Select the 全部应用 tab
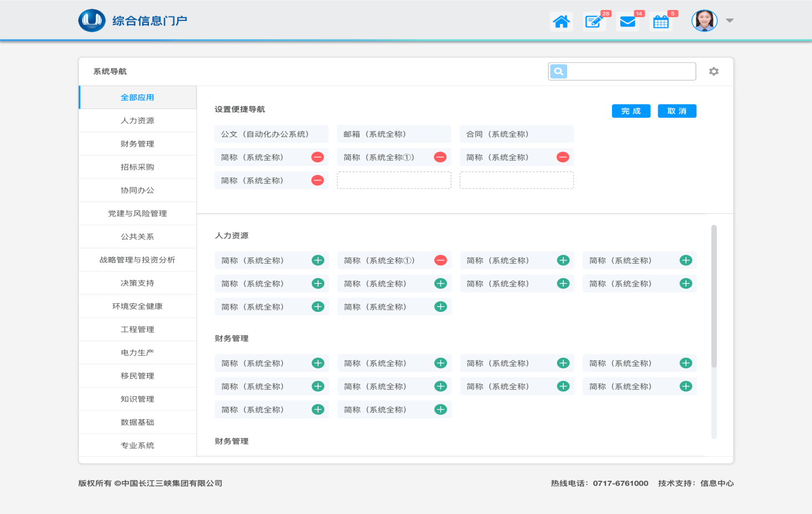This screenshot has height=514, width=812. pyautogui.click(x=137, y=98)
